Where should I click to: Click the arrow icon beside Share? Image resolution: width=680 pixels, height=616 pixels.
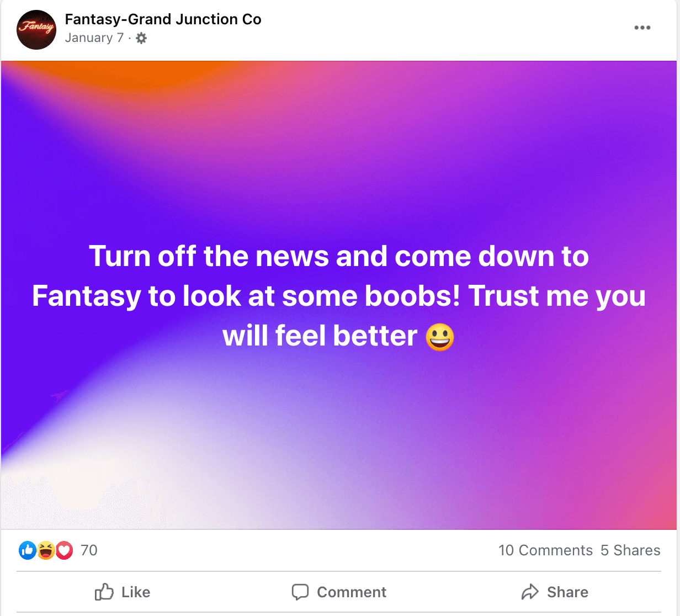click(x=530, y=592)
